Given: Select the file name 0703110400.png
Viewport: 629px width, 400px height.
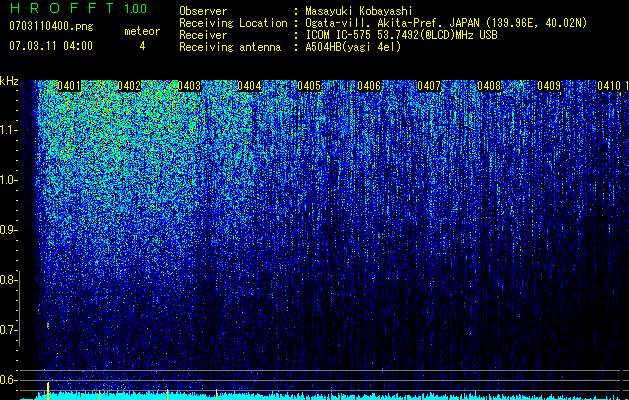Looking at the screenshot, I should pos(51,27).
